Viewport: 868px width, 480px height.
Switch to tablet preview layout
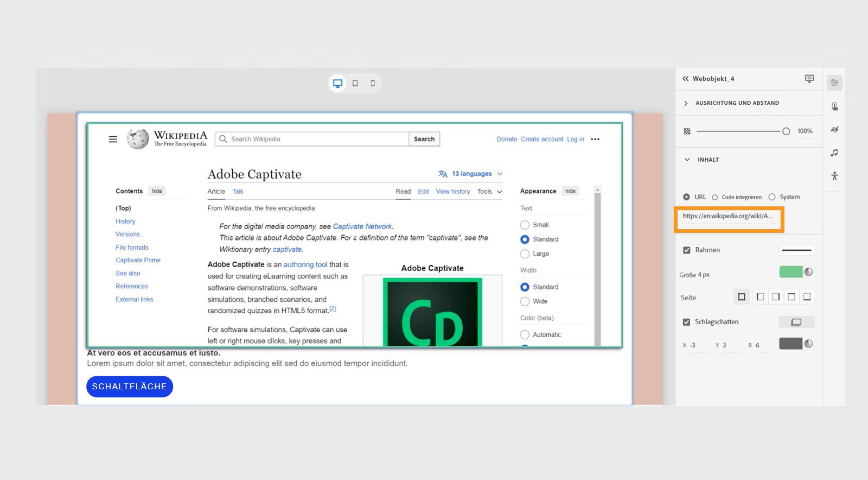[x=355, y=84]
